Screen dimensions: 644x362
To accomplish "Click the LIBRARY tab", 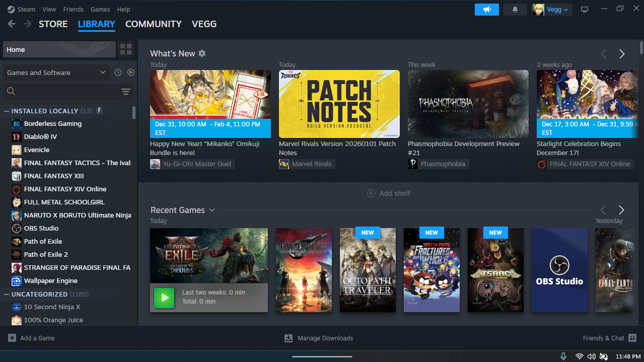I will click(97, 24).
